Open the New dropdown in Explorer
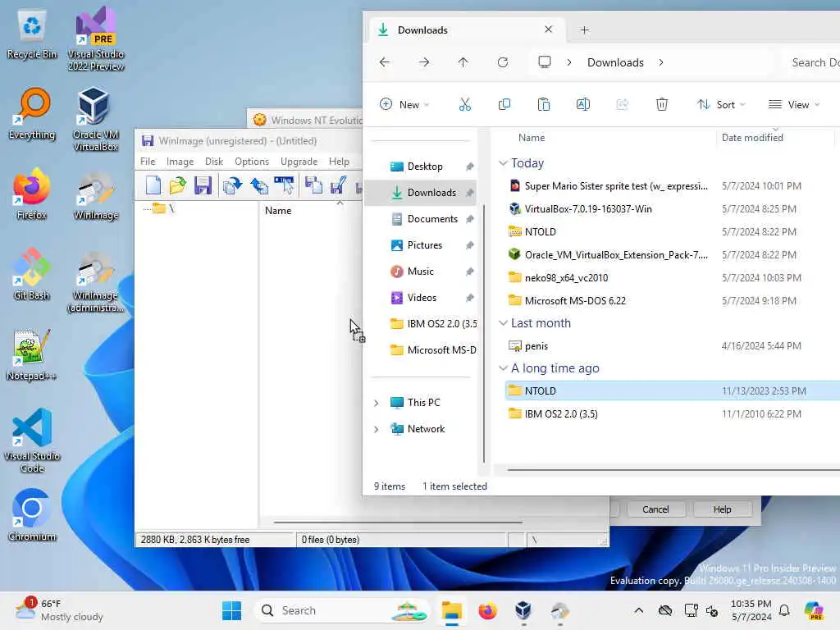The image size is (840, 630). click(x=404, y=104)
